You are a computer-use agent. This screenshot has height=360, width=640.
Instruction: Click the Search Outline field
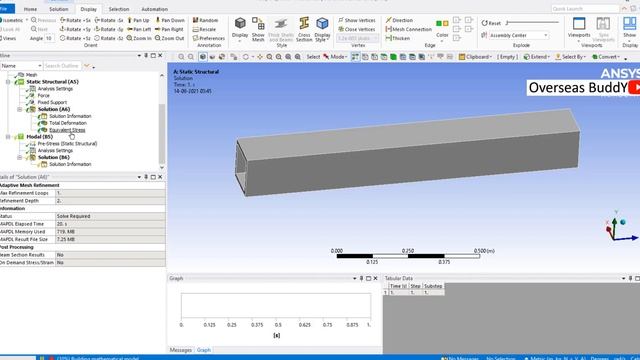click(x=62, y=66)
